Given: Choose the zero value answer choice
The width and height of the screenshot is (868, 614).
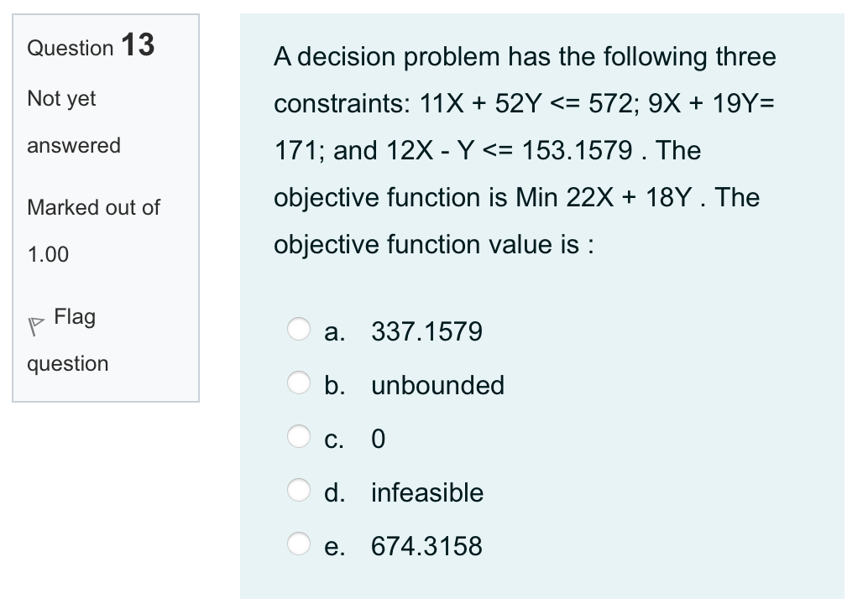Looking at the screenshot, I should (x=299, y=437).
